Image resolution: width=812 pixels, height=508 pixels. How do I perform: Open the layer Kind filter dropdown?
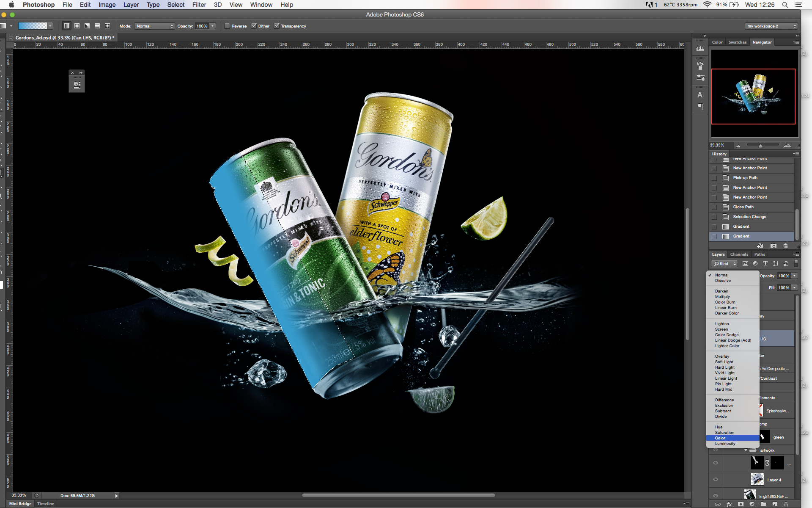(x=725, y=264)
